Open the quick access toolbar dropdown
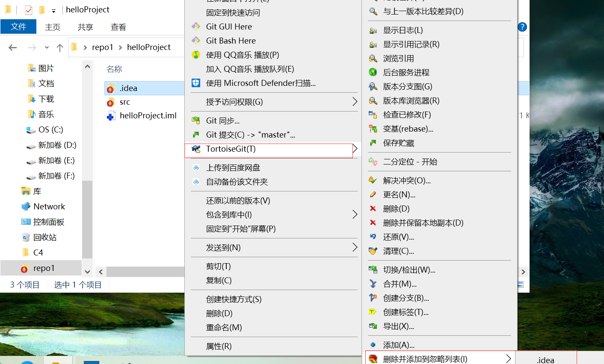 click(x=53, y=10)
